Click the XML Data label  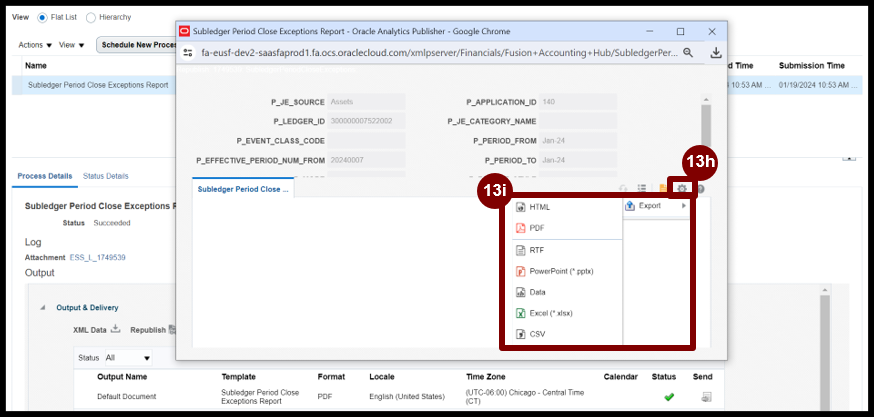pos(89,330)
